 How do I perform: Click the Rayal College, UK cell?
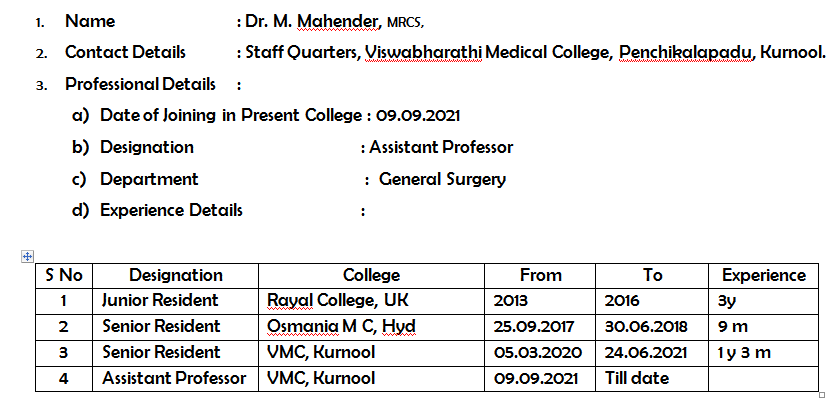pyautogui.click(x=372, y=301)
